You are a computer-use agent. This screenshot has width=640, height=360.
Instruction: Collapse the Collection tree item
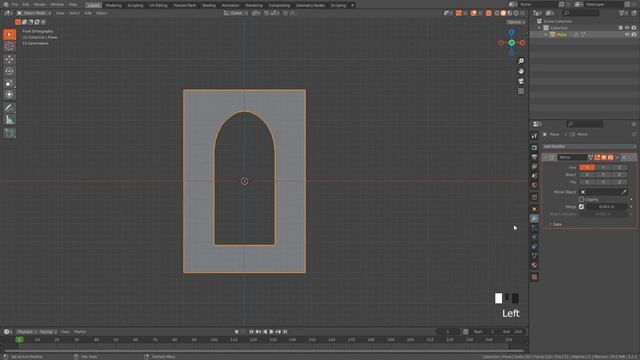(540, 28)
